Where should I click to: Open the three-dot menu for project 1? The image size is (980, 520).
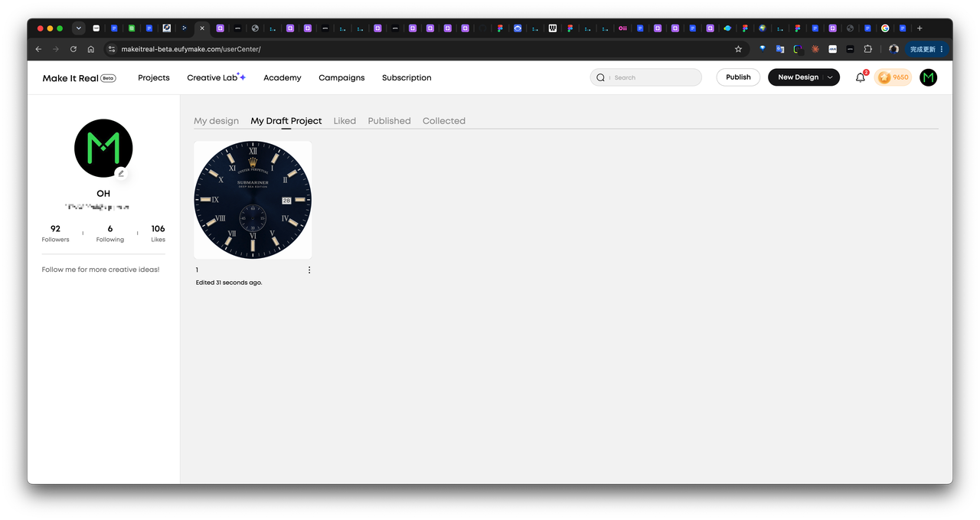309,270
